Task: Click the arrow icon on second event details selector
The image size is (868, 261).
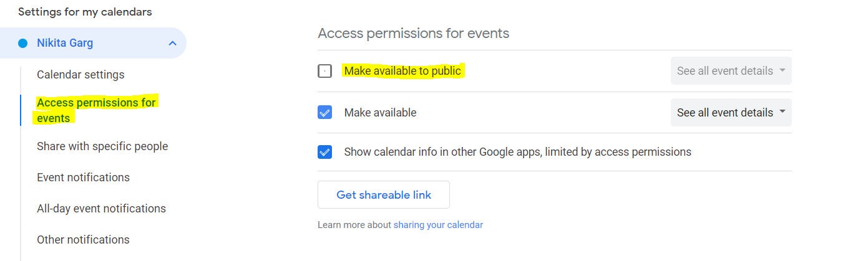Action: pos(782,113)
